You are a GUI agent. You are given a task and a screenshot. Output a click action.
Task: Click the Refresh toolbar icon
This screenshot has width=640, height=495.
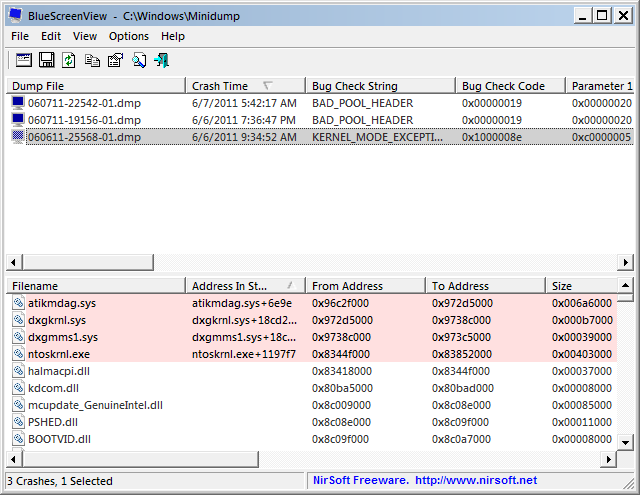pos(69,60)
